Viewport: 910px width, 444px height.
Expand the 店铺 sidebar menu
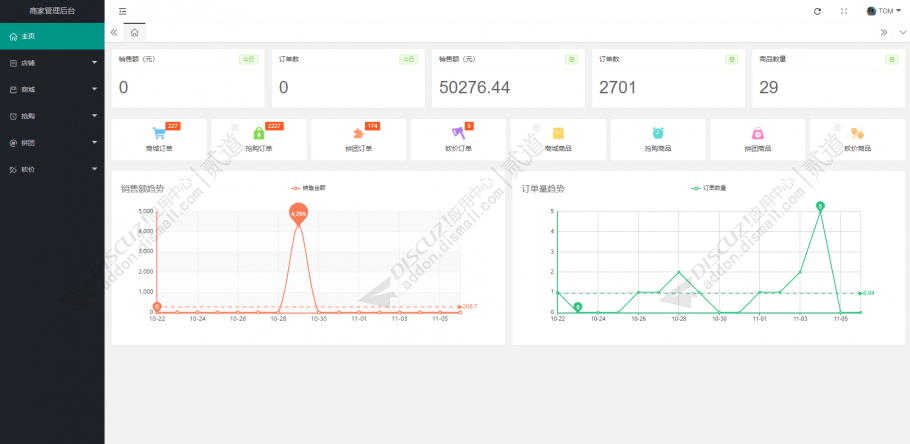click(x=52, y=63)
